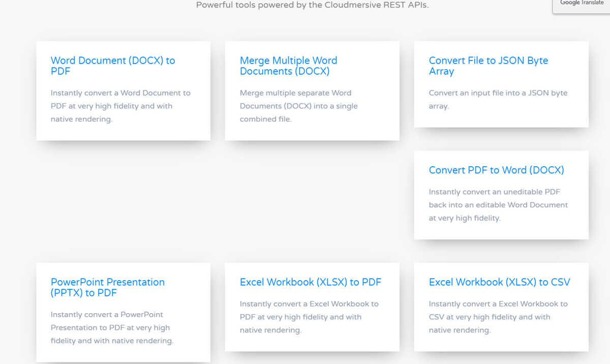Open Excel Workbook (XLSX) to PDF link

311,282
